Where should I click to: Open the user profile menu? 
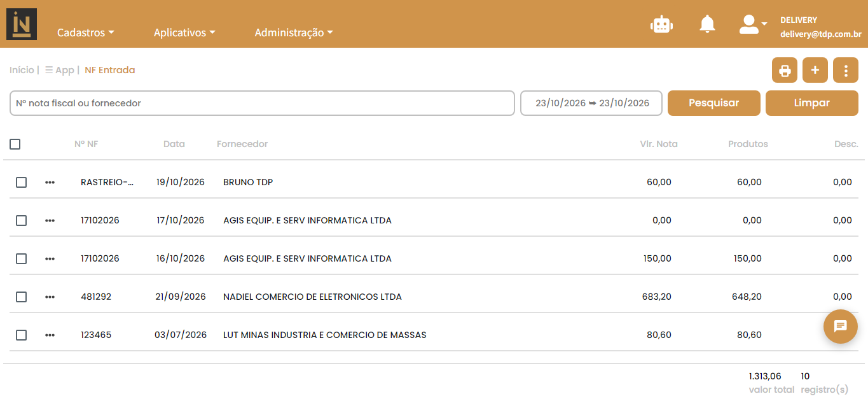[753, 24]
